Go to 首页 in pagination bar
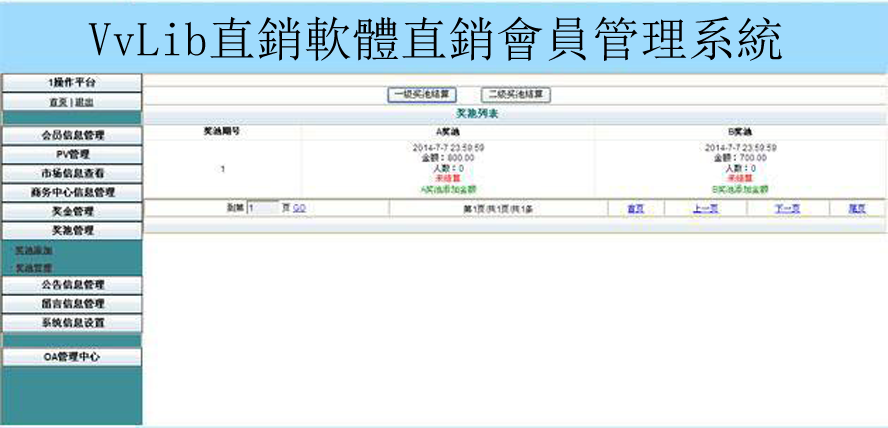The height and width of the screenshot is (428, 888). (x=635, y=209)
